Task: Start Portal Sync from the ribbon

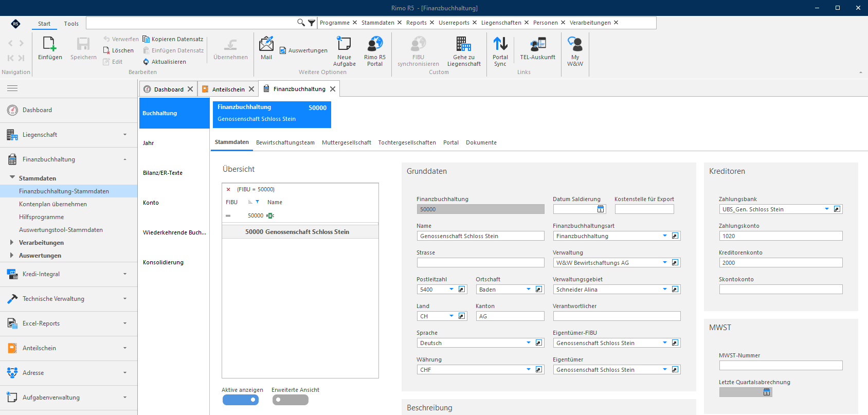Action: [x=500, y=51]
